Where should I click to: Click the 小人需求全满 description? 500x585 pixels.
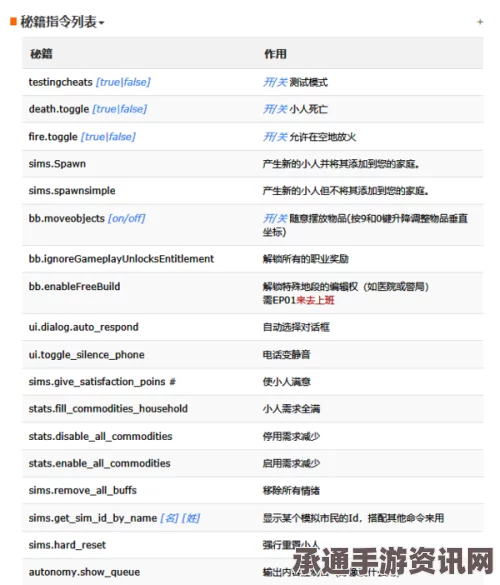tap(291, 409)
